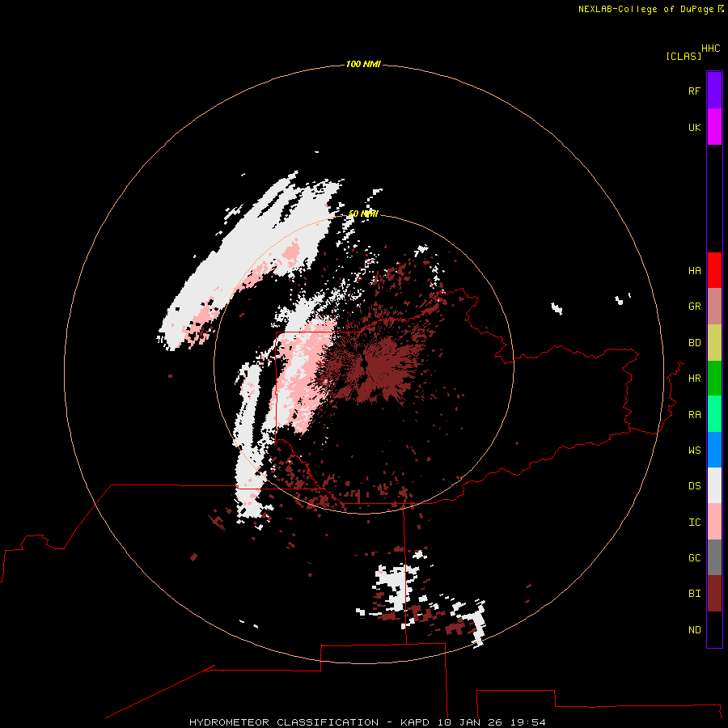This screenshot has height=728, width=728.
Task: Click the GC gray legend swatch
Action: [x=714, y=557]
